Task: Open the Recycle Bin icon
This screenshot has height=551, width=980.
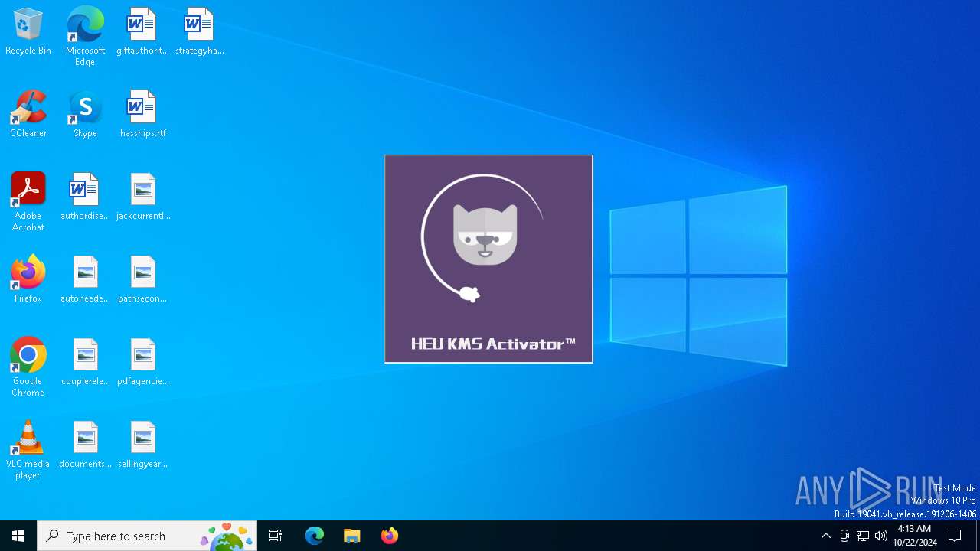Action: point(28,32)
